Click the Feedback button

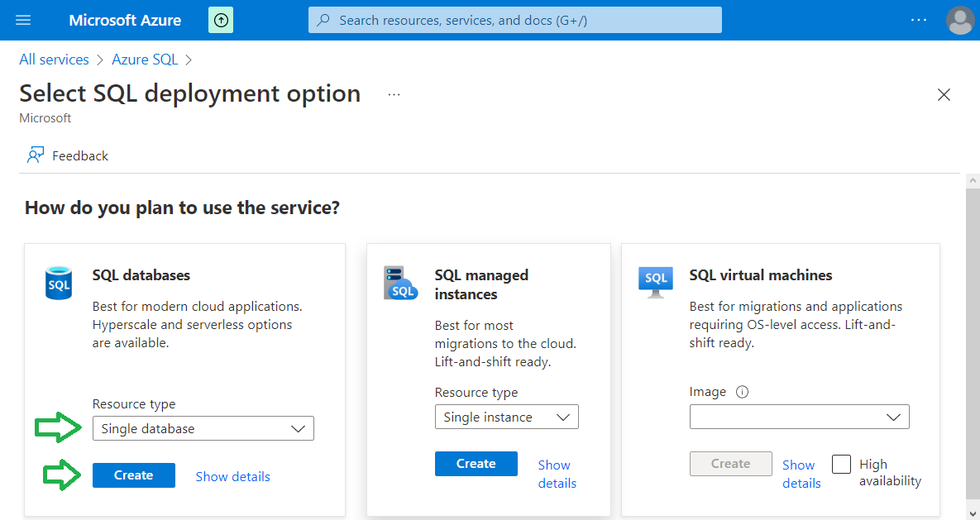68,155
